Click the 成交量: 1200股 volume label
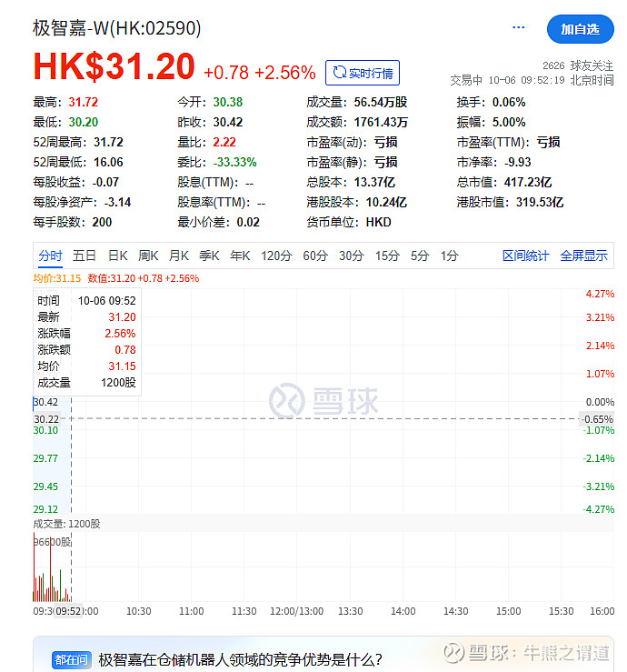The height and width of the screenshot is (672, 627). [66, 524]
